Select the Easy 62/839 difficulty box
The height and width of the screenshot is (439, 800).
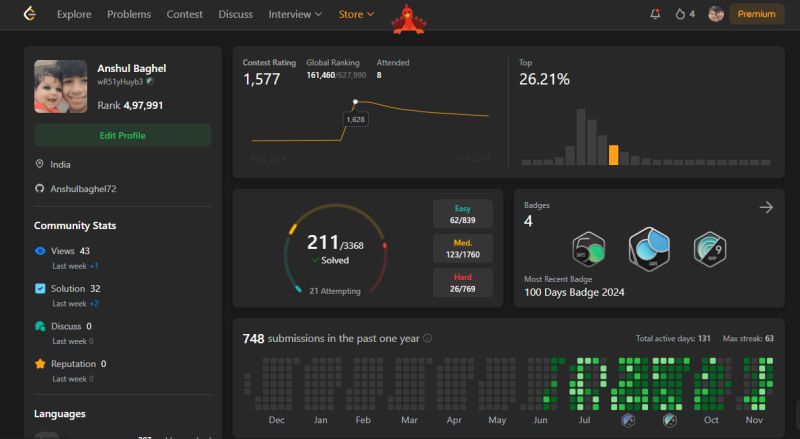463,214
